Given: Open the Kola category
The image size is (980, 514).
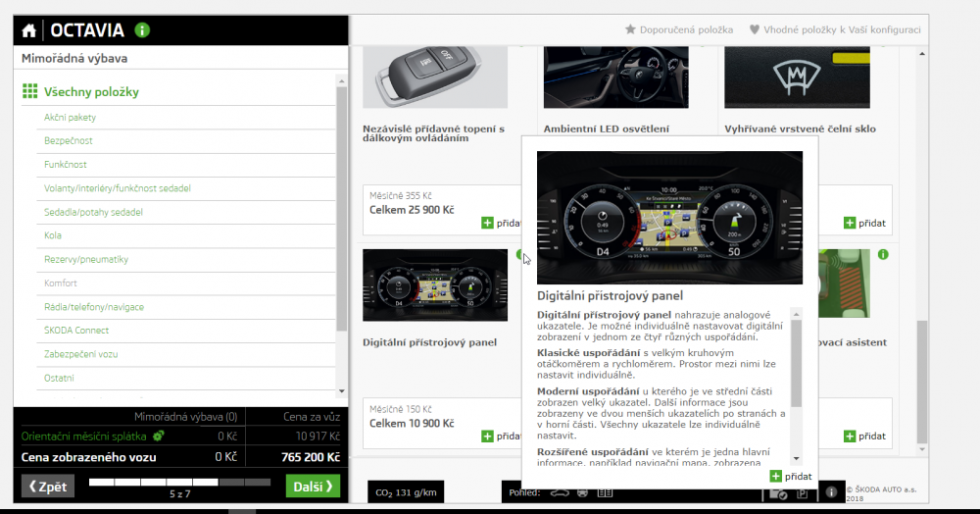Looking at the screenshot, I should pos(53,235).
